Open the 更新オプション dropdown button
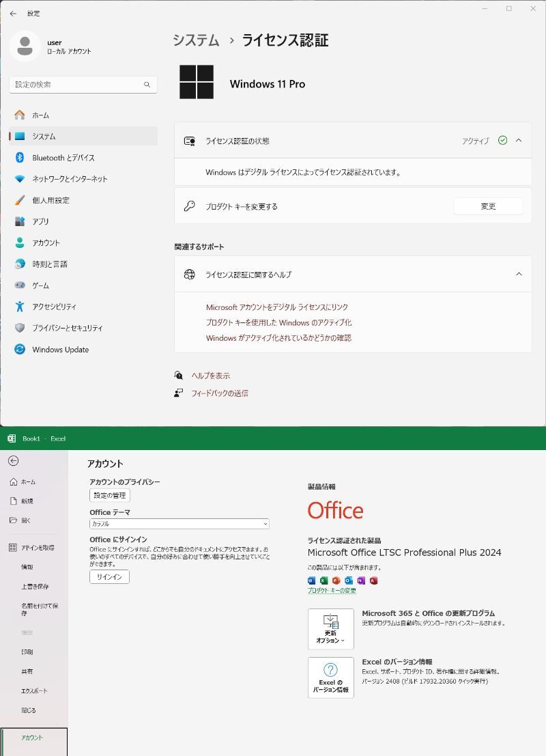The height and width of the screenshot is (756, 546). pos(330,629)
